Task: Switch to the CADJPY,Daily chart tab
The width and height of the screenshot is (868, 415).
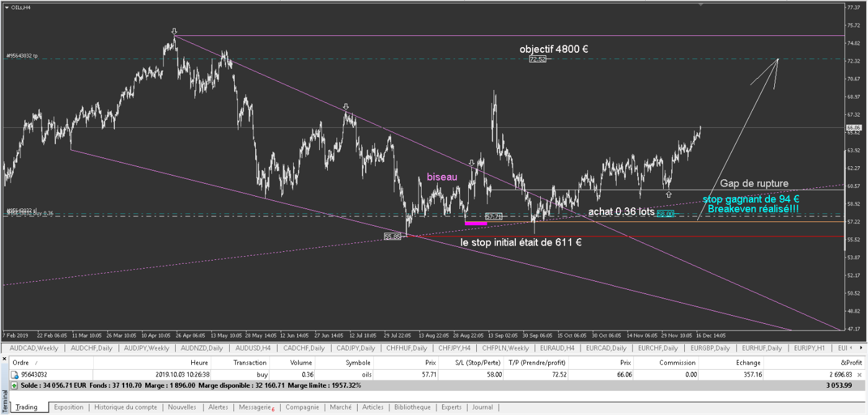Action: [x=356, y=348]
